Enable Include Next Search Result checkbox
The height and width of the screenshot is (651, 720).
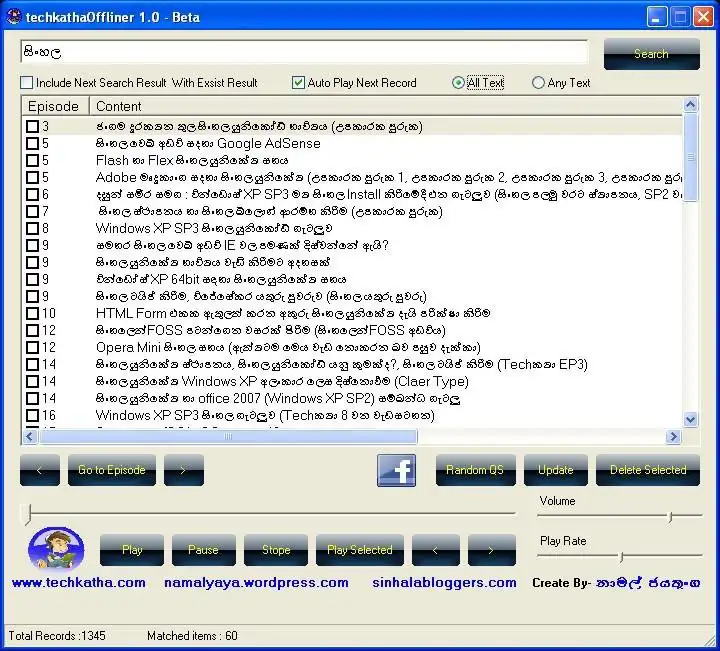[x=27, y=83]
